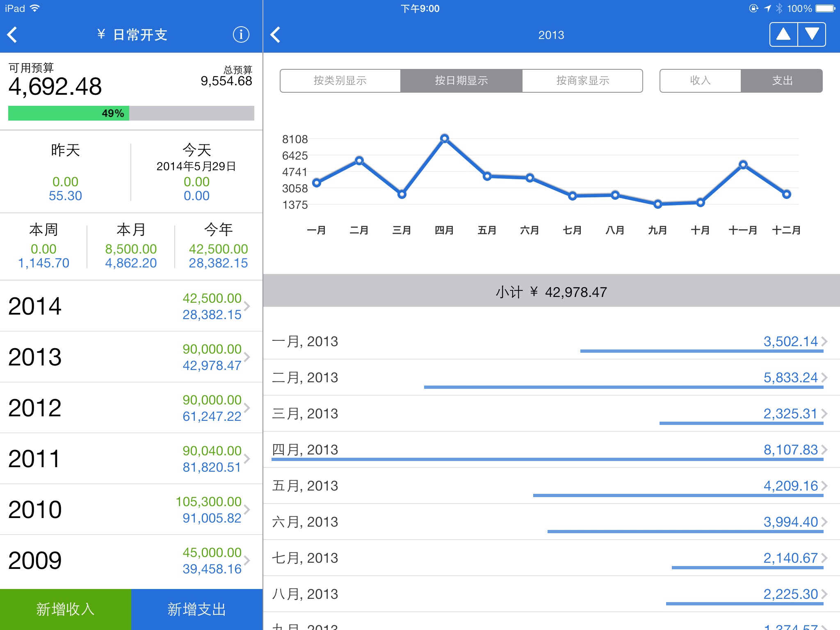
Task: Tap the rotation lock status icon
Action: point(754,8)
